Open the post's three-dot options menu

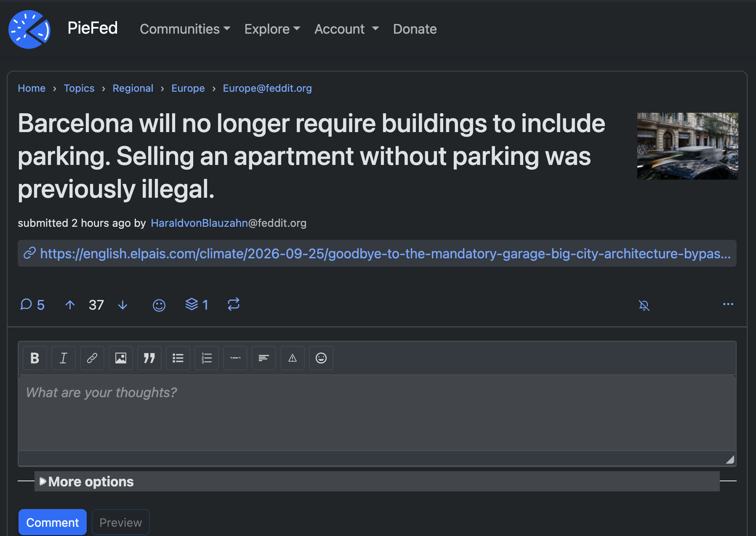click(728, 304)
